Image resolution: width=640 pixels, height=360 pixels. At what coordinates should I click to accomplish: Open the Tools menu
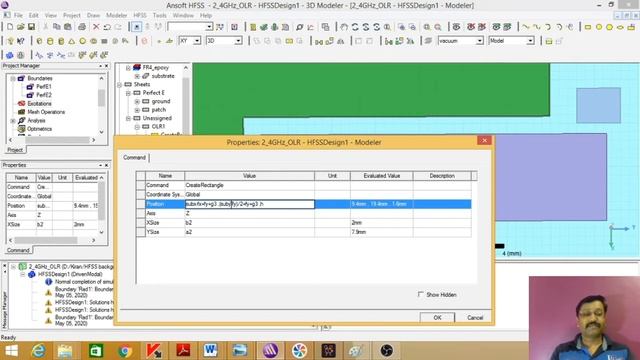pos(160,15)
